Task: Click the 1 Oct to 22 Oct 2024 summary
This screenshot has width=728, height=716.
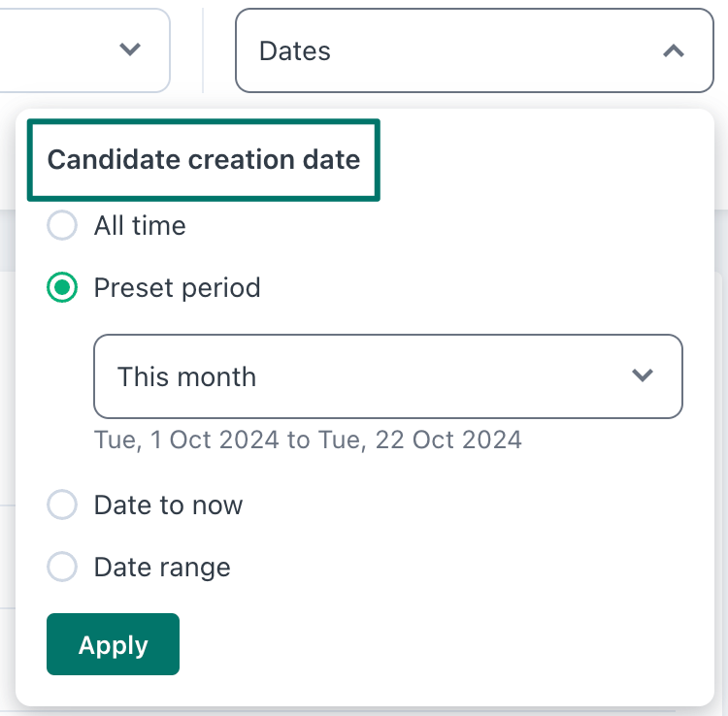Action: point(308,439)
